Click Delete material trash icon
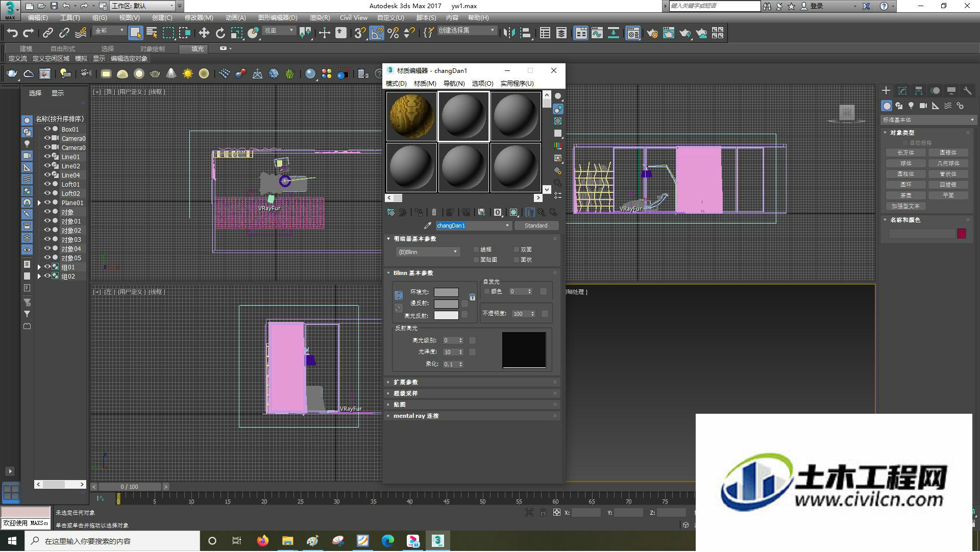Image resolution: width=980 pixels, height=552 pixels. click(434, 212)
